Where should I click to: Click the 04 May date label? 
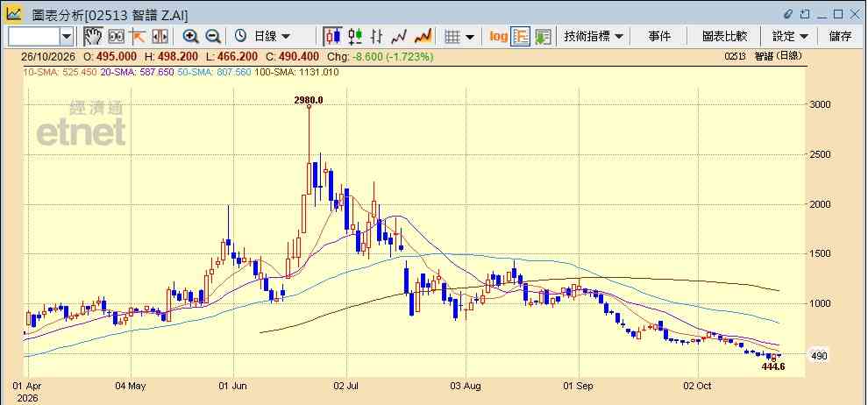[x=132, y=387]
